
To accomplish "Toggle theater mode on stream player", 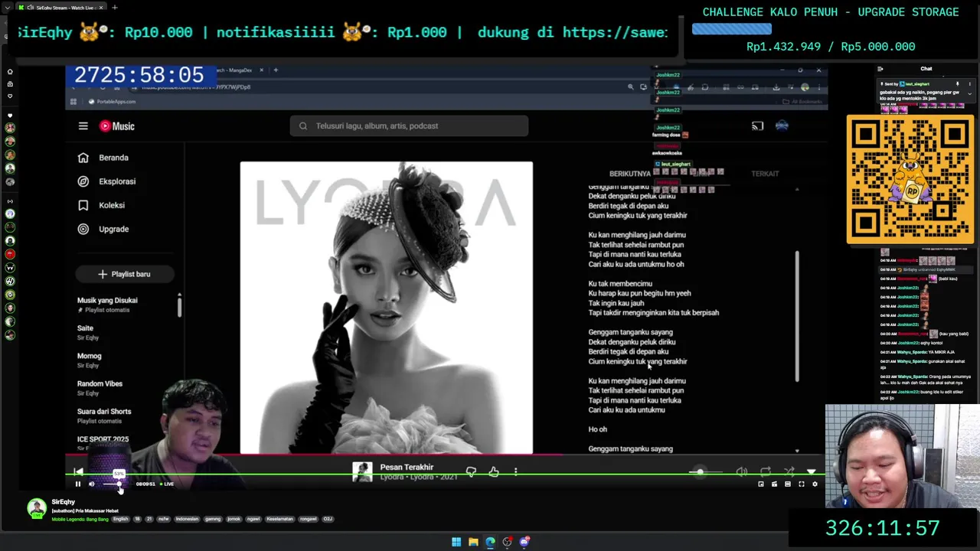I will 788,484.
